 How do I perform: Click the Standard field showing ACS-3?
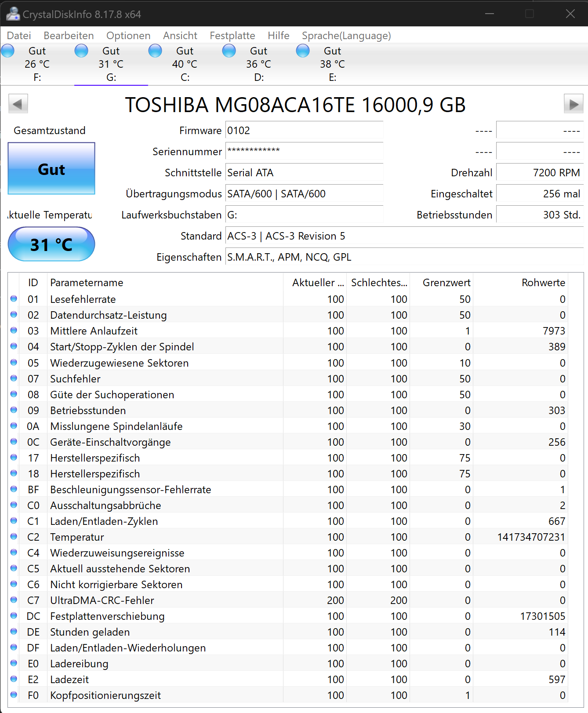[404, 236]
